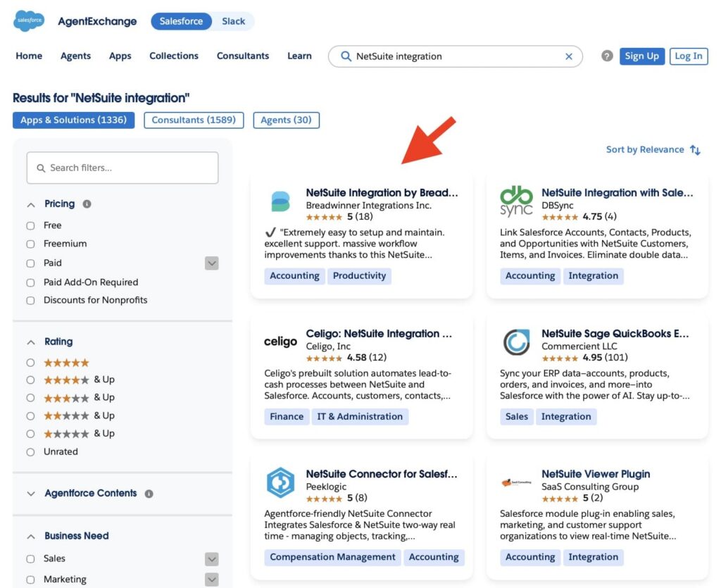Select the four stars & Up rating
This screenshot has height=588, width=721.
30,380
